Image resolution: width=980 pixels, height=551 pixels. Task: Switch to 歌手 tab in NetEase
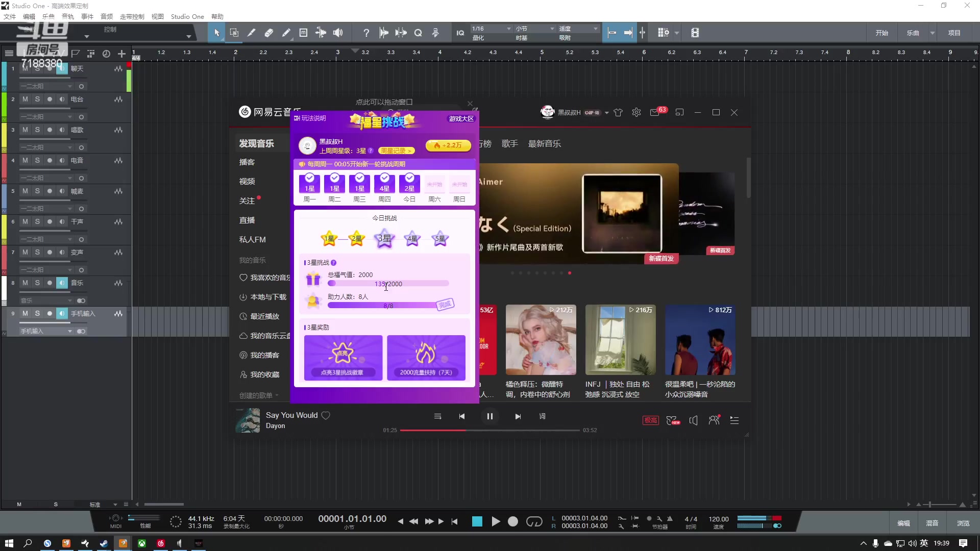coord(509,144)
